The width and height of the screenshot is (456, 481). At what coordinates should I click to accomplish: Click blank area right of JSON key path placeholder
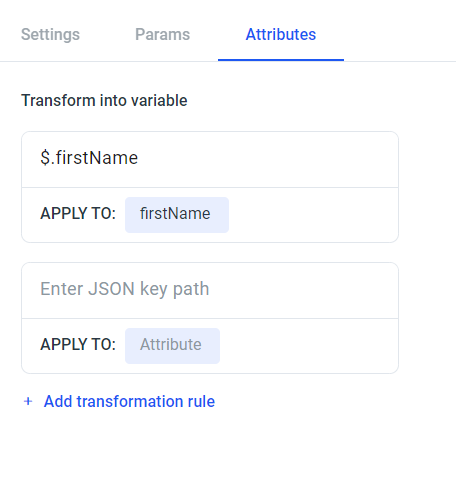[303, 290]
